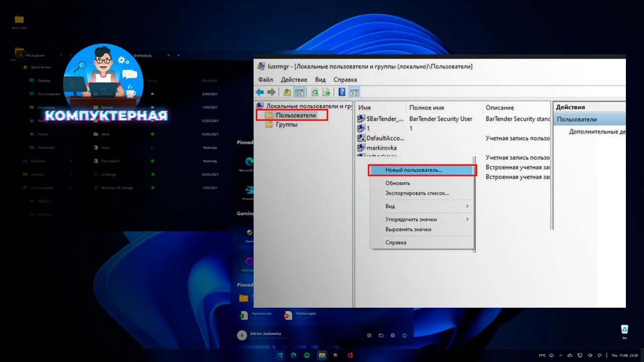The width and height of the screenshot is (644, 362).
Task: Click Экспортировать список... in context menu
Action: coord(417,193)
